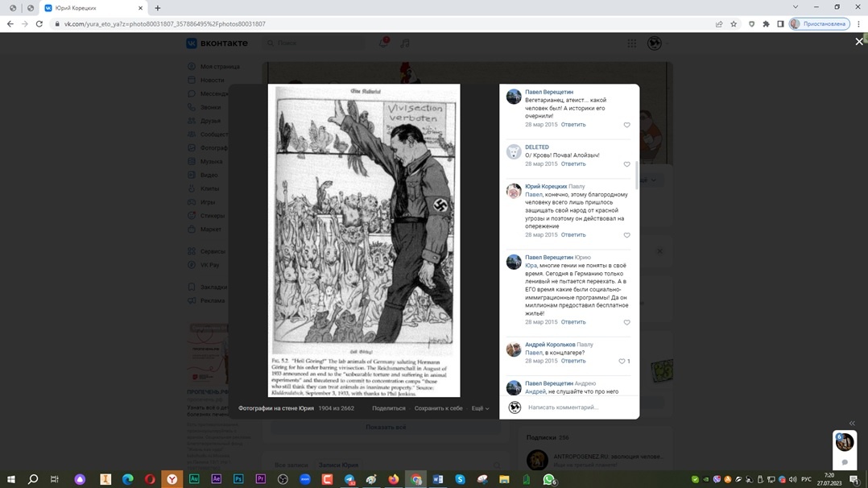
Task: Click the address bar URL
Action: [165, 24]
